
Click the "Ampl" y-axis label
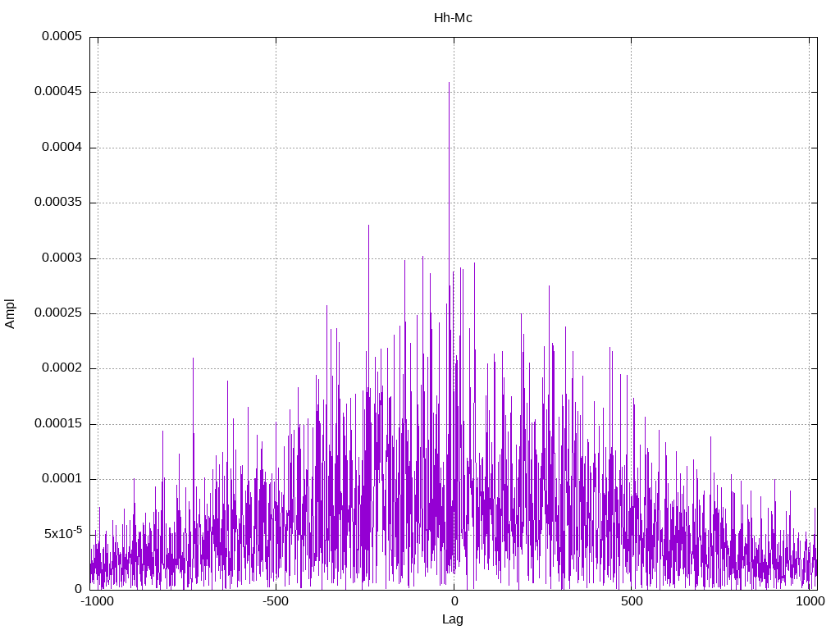tap(10, 313)
